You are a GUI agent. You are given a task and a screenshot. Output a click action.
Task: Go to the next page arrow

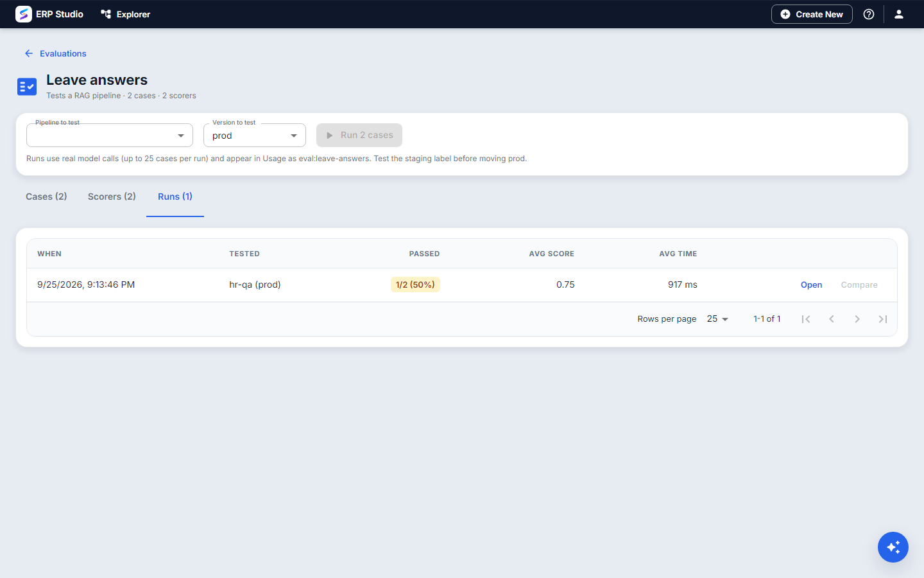click(857, 319)
